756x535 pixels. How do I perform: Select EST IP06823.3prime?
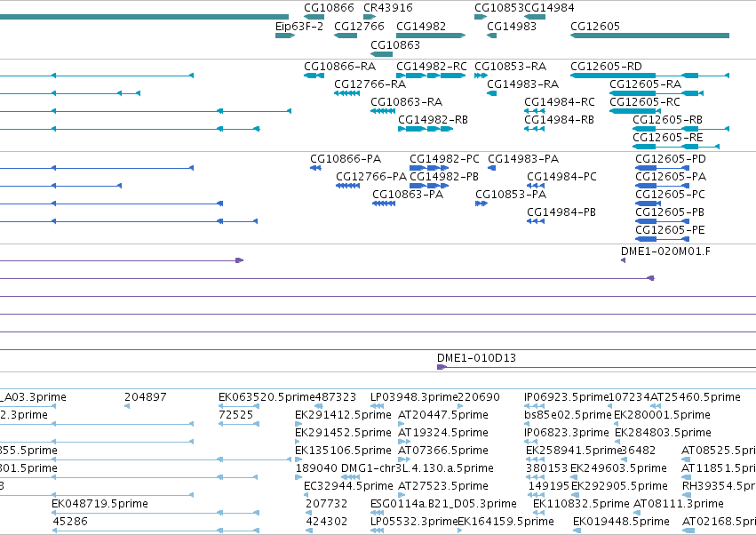tap(567, 433)
